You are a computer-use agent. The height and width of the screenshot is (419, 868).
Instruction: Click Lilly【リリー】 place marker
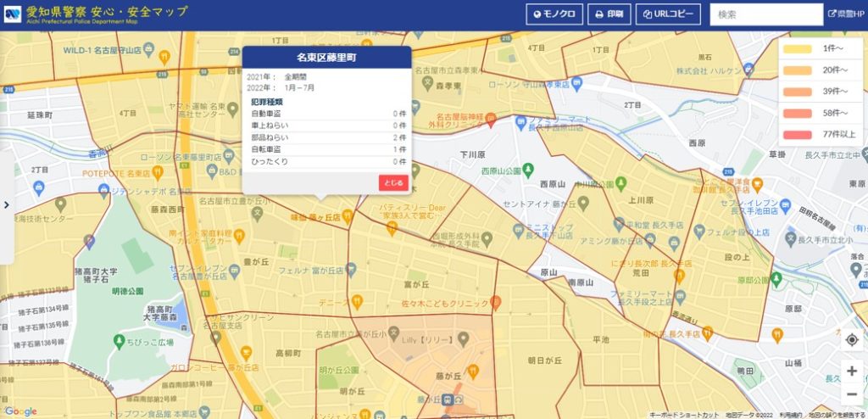coord(463,338)
